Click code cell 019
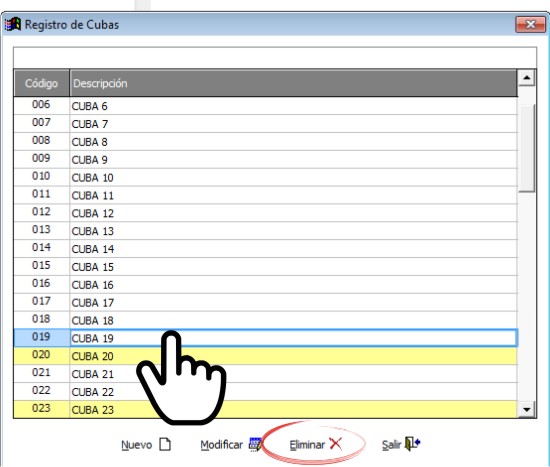The image size is (550, 467). point(41,338)
